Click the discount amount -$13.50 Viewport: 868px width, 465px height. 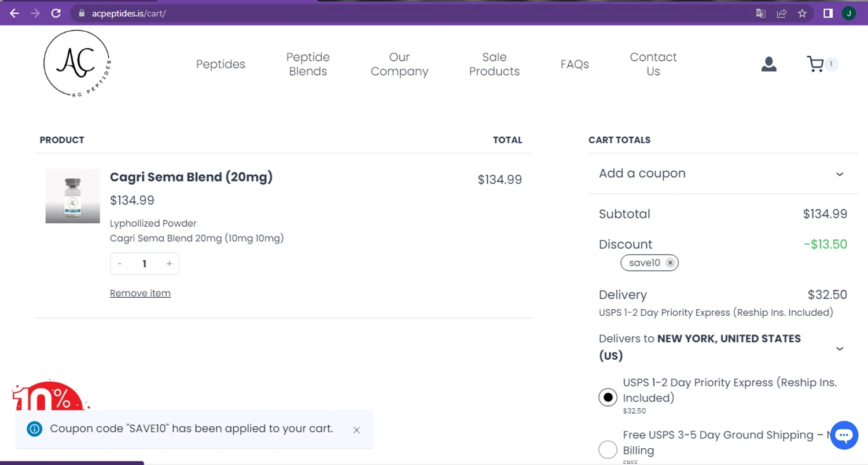click(x=825, y=244)
